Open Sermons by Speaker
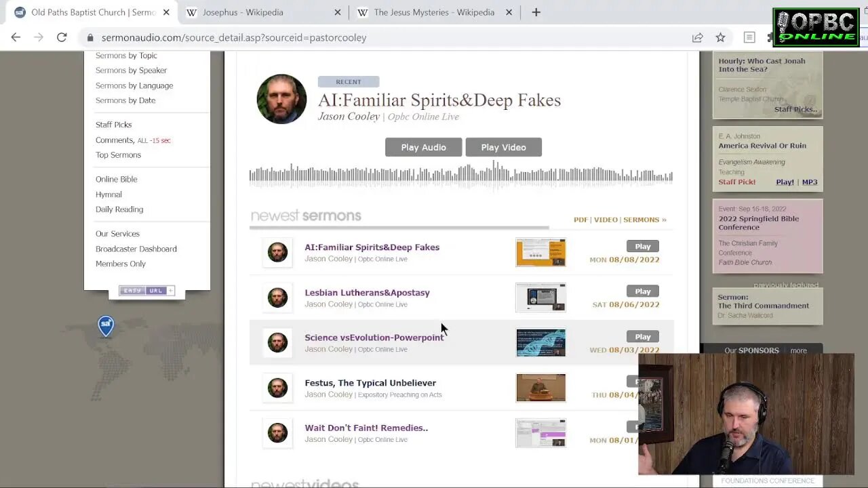 coord(131,70)
